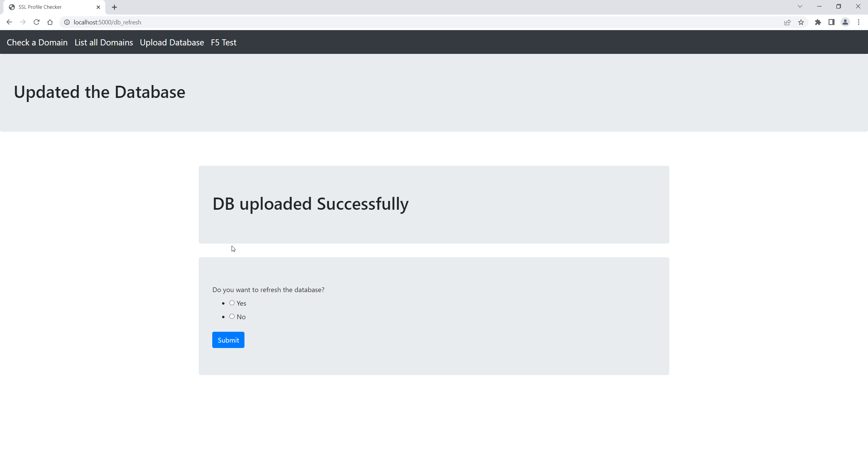Screen dimensions: 868x471
Task: Expand the tab search chevron
Action: click(800, 6)
